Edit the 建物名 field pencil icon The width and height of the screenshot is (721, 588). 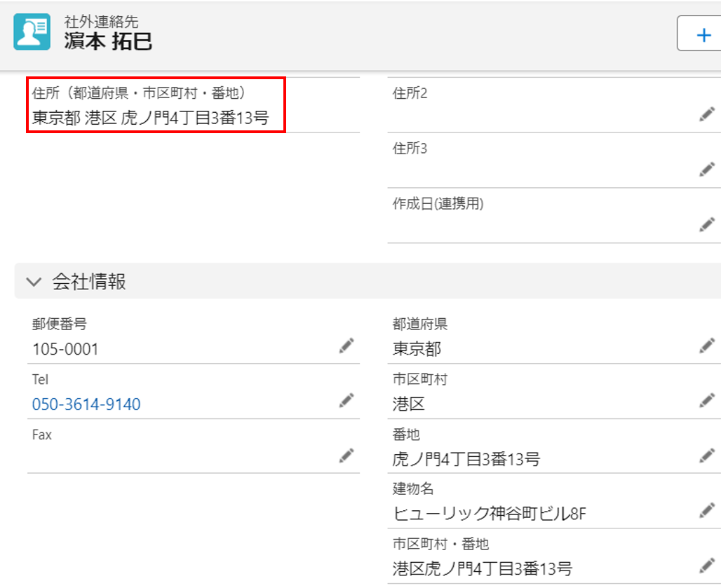pos(706,511)
